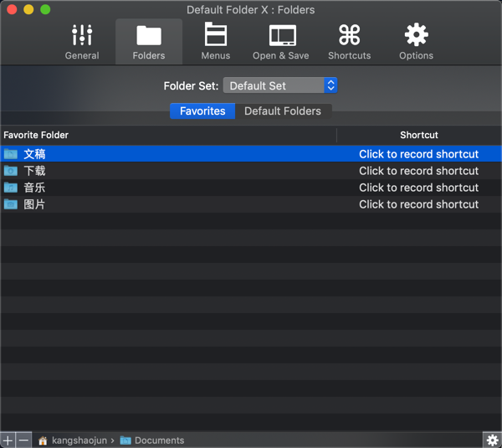
Task: Record a shortcut for 文稿
Action: tap(418, 154)
